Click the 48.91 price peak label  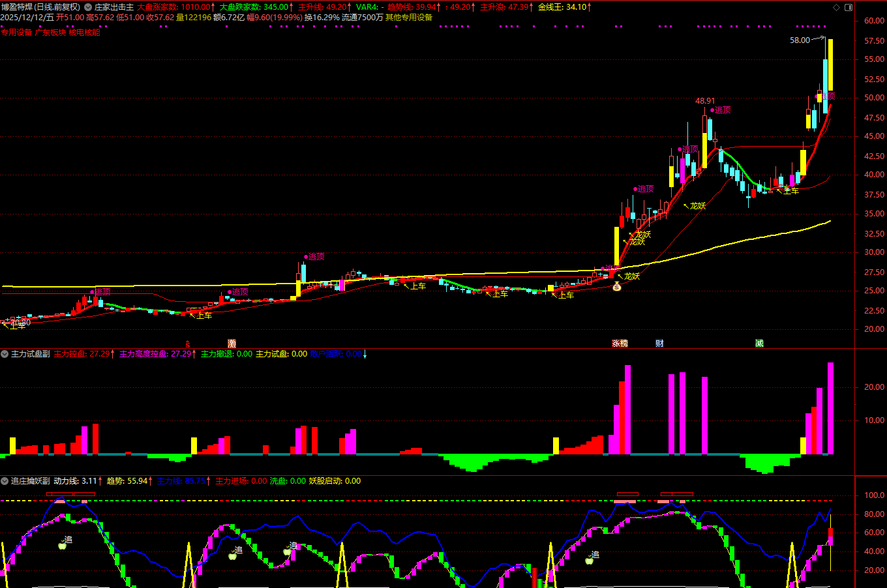[x=704, y=101]
